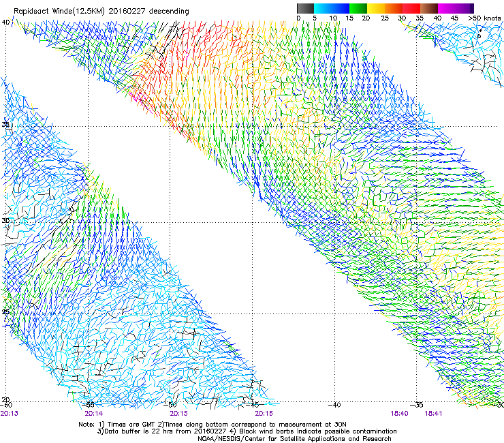The height and width of the screenshot is (443, 504).
Task: Click the legend label '25'
Action: click(385, 18)
